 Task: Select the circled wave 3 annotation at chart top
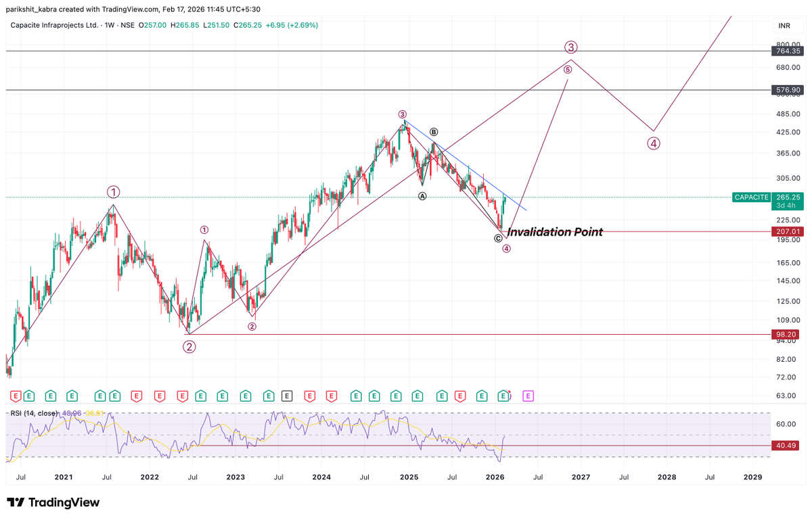point(570,47)
